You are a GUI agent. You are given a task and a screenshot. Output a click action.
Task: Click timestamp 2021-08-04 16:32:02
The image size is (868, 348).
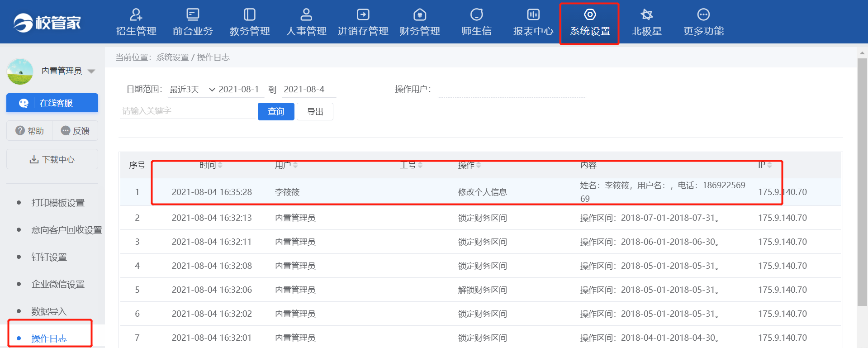click(x=212, y=314)
